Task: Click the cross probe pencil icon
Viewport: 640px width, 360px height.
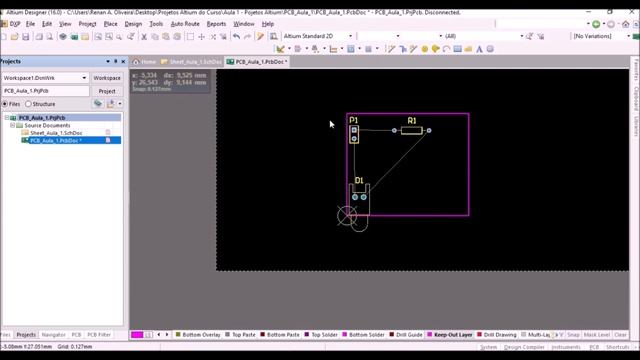Action: 260,37
